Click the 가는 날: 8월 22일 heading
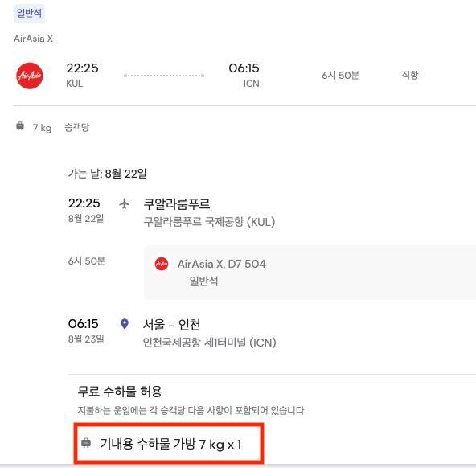Viewport: 476px width, 468px height. tap(107, 174)
